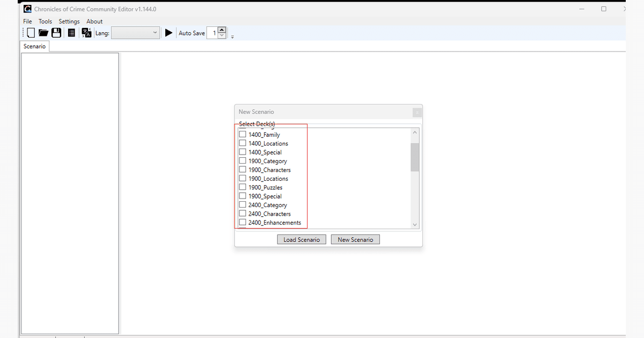Open the Lang dropdown

[x=136, y=33]
